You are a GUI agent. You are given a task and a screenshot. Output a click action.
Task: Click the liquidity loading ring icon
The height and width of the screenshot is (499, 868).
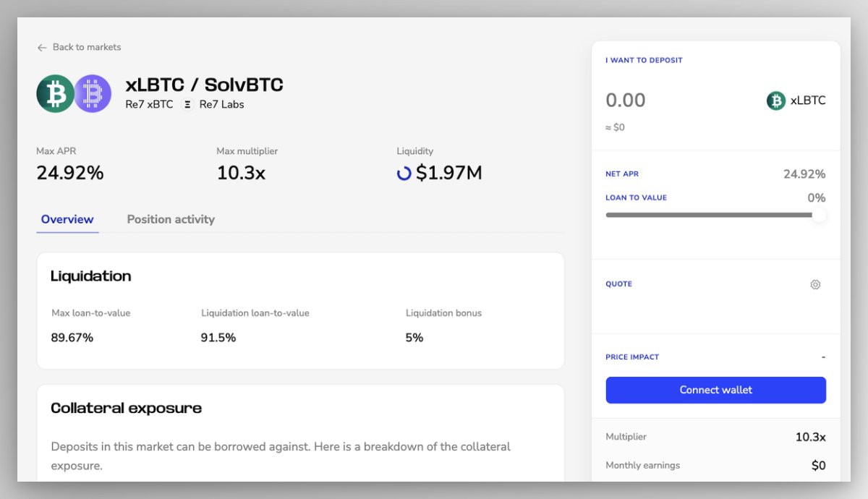tap(404, 174)
